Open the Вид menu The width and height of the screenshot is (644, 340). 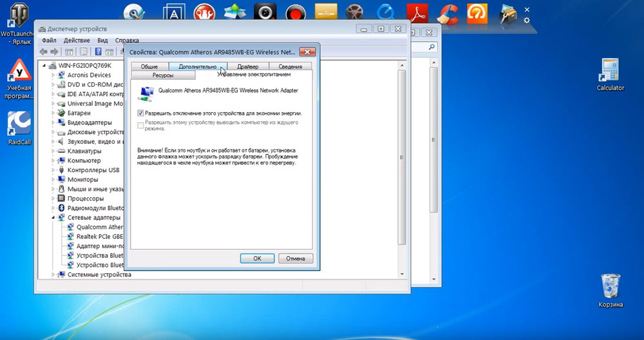pyautogui.click(x=102, y=40)
